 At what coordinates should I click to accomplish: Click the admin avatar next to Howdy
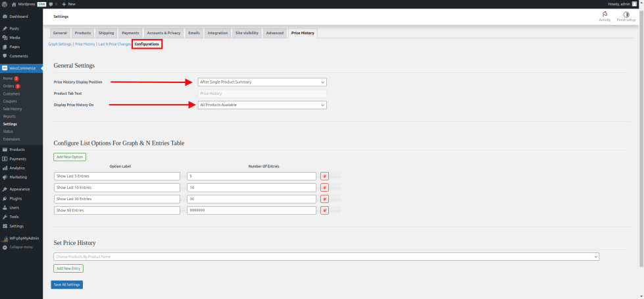pos(634,4)
